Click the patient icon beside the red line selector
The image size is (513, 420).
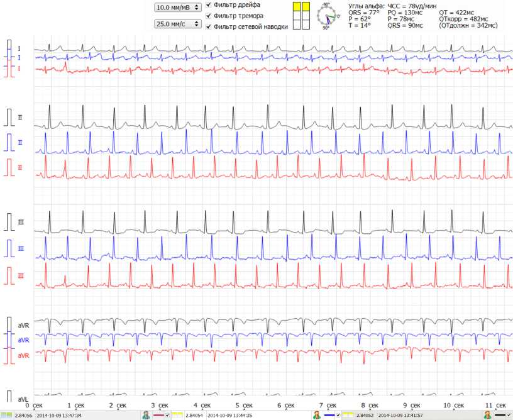point(146,415)
